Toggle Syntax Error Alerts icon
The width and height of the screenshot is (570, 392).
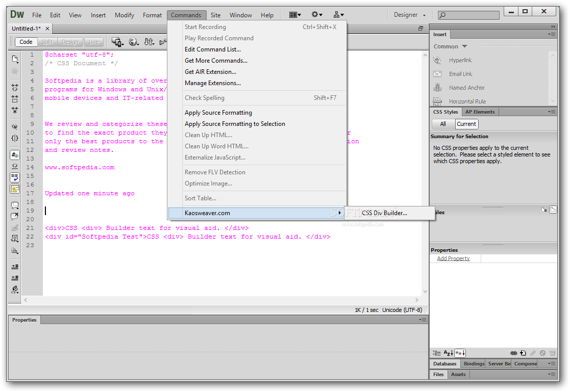click(x=14, y=189)
